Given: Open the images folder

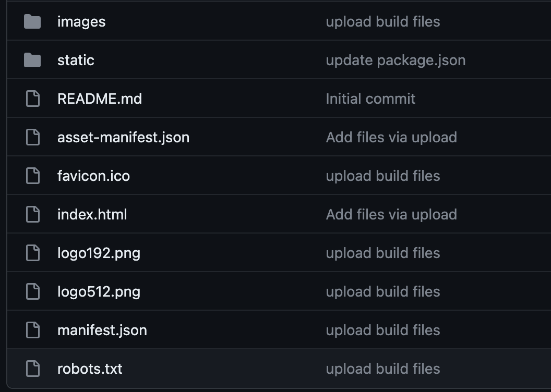Looking at the screenshot, I should pyautogui.click(x=81, y=22).
